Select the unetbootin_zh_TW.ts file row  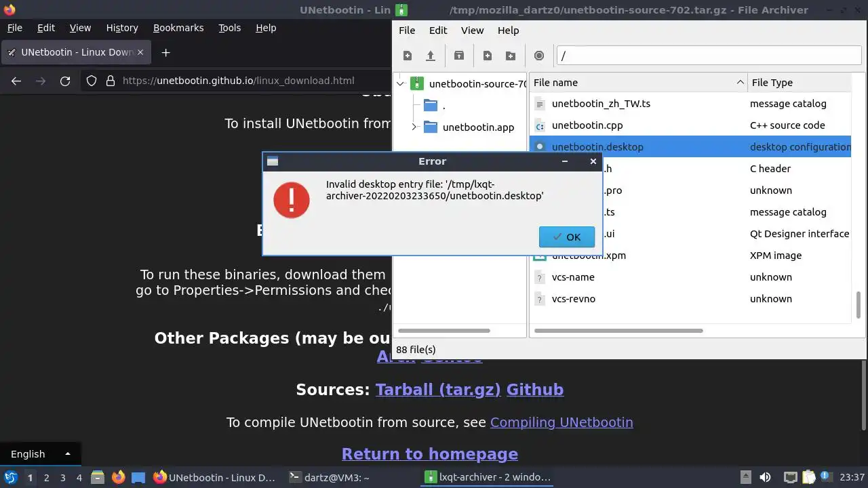pos(690,104)
